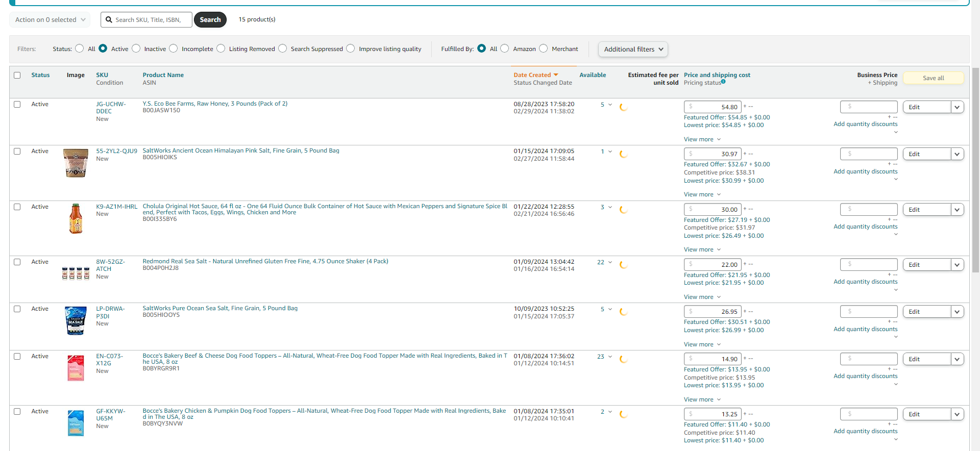Select the Listing Removed status filter
The image size is (980, 451).
coord(220,48)
